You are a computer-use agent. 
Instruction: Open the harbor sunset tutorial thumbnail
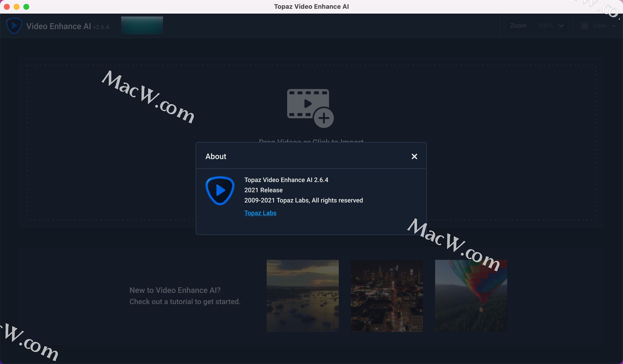point(303,296)
